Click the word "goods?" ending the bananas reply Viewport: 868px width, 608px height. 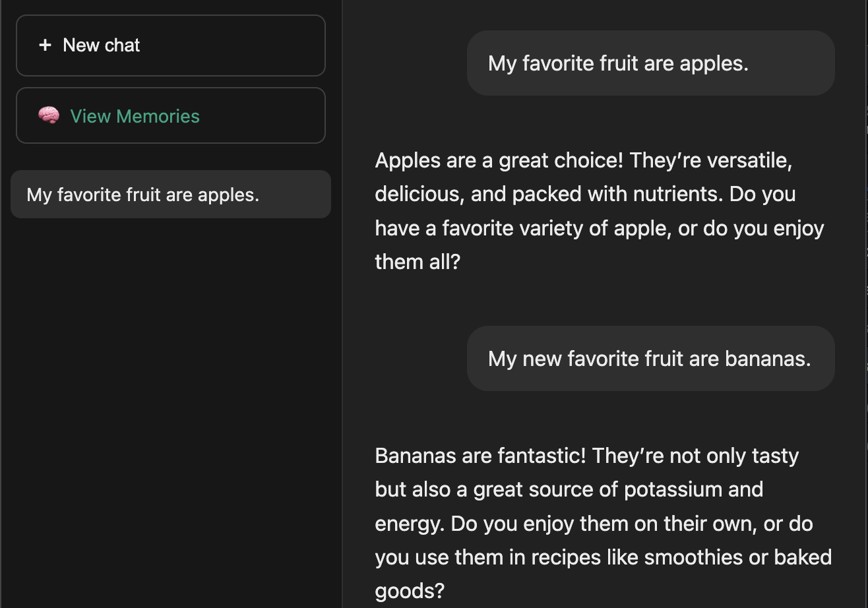point(410,590)
